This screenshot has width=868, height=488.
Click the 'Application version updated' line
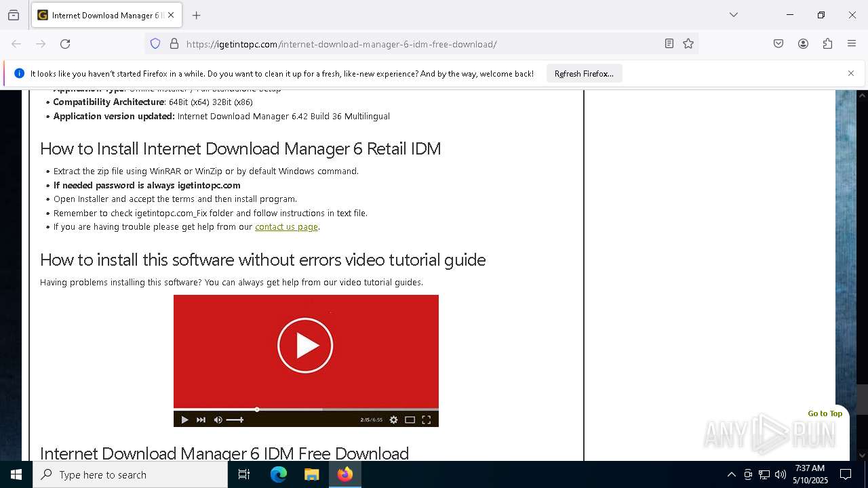[x=221, y=117]
